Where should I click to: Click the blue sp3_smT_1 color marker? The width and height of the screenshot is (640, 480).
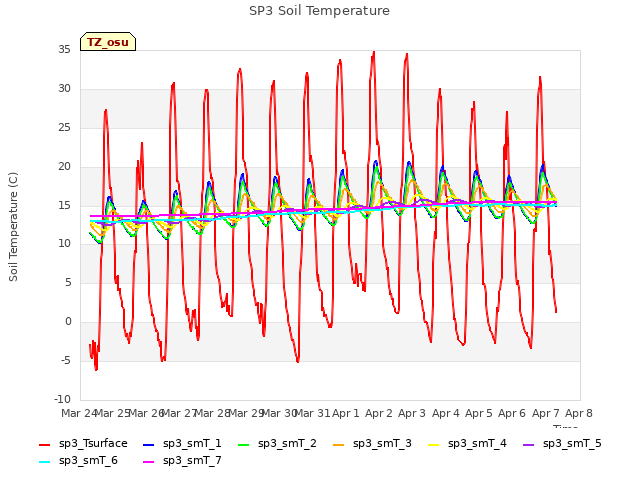pos(149,444)
